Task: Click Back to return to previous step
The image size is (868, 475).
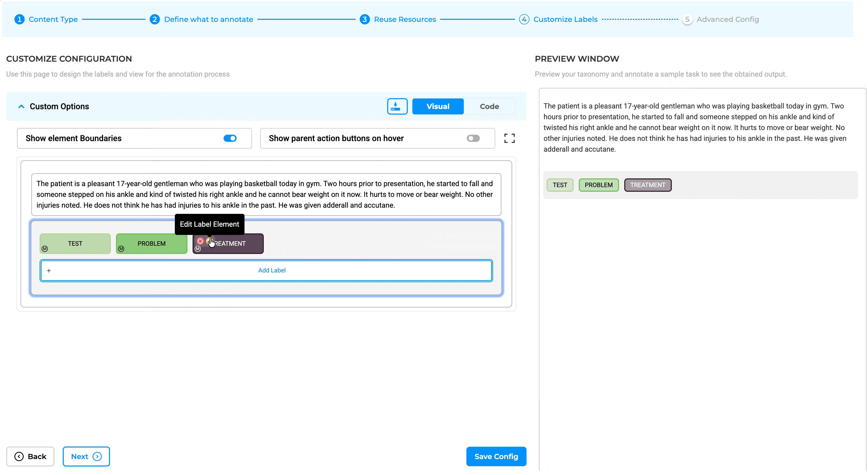Action: pyautogui.click(x=30, y=456)
